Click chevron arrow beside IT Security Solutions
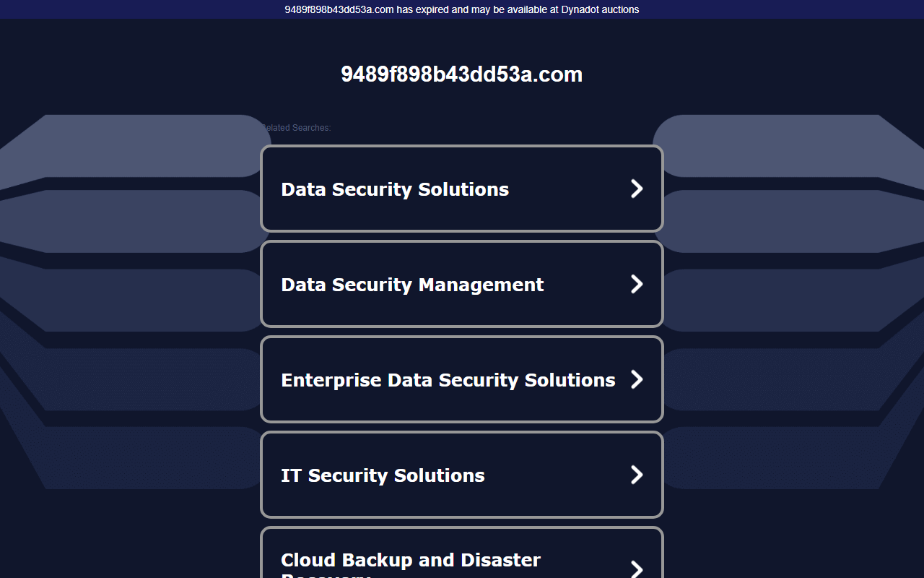The width and height of the screenshot is (924, 578). pyautogui.click(x=637, y=475)
